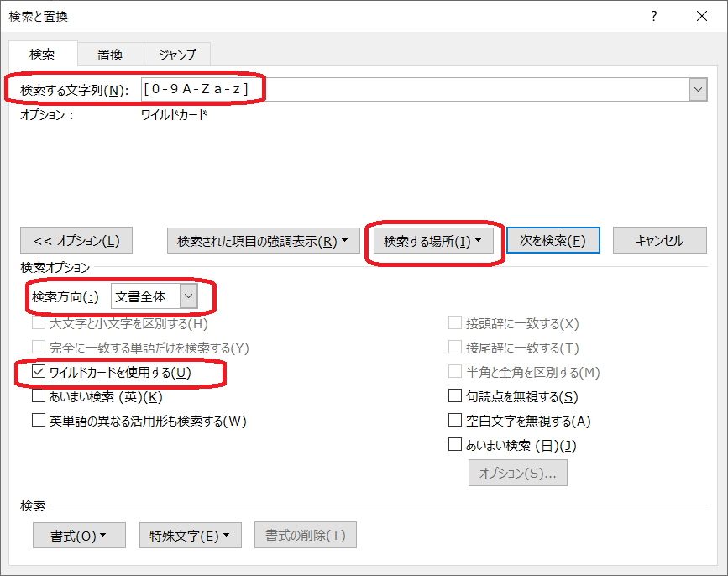Viewport: 728px width, 576px height.
Task: Open the ジャンプ tab
Action: click(176, 55)
